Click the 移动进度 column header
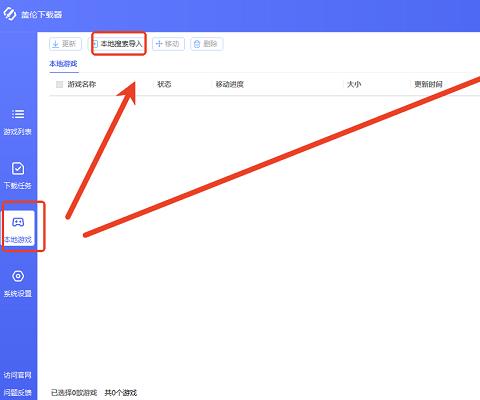The width and height of the screenshot is (480, 400). coord(229,84)
